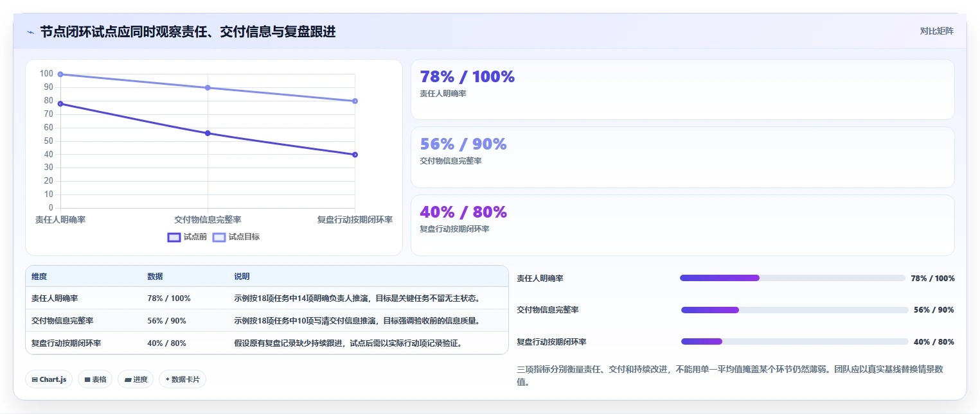Click table value 40% / 80%
Viewport: 980px width, 414px height.
point(166,343)
